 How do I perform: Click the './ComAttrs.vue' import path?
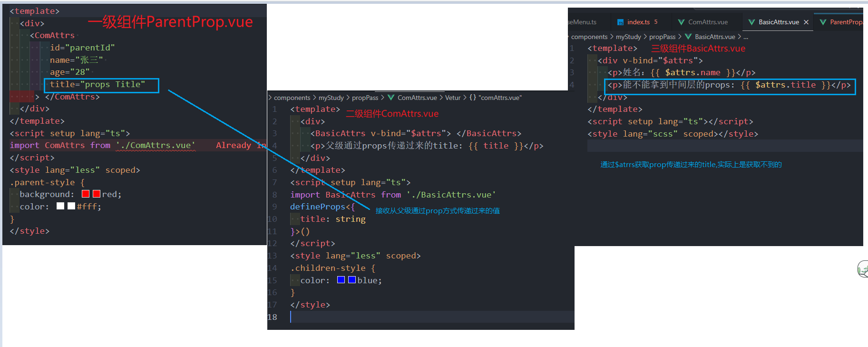pos(156,145)
